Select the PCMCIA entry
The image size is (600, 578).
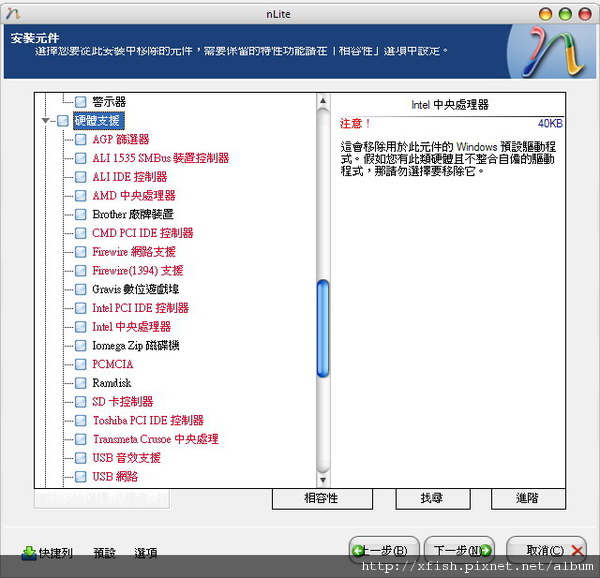point(112,364)
